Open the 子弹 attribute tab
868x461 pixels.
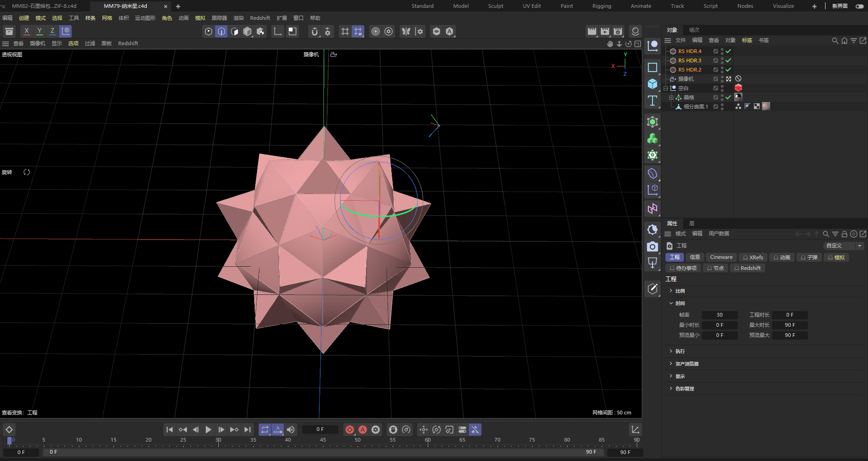(809, 257)
